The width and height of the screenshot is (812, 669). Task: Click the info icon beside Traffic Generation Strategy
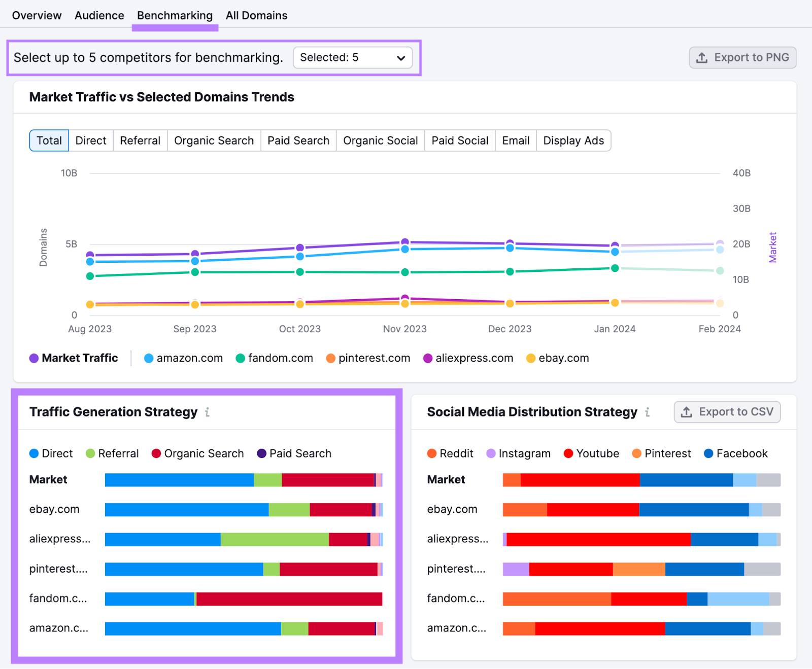click(x=207, y=412)
